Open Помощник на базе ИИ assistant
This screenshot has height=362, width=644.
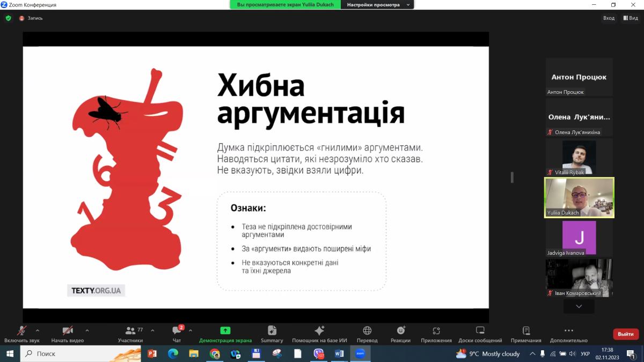(x=319, y=334)
